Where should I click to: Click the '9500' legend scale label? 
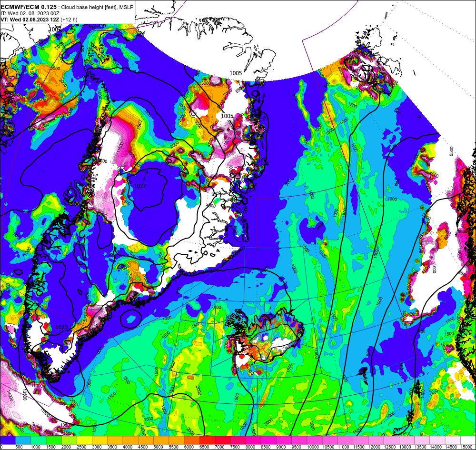click(297, 447)
